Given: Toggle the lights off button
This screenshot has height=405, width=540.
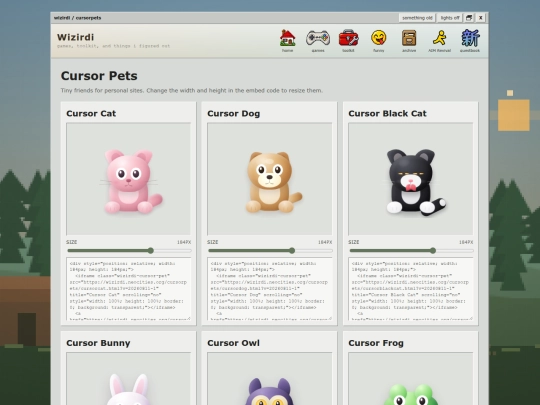Looking at the screenshot, I should click(450, 18).
